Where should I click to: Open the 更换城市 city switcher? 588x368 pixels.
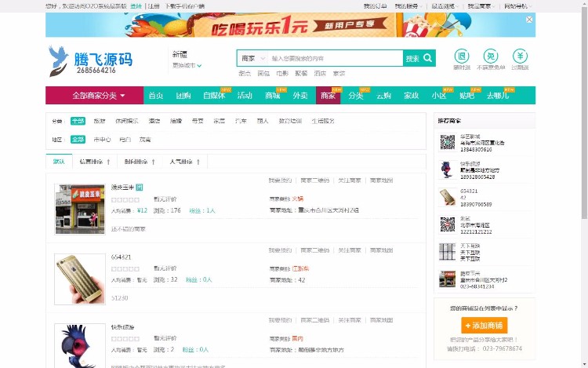pyautogui.click(x=187, y=65)
